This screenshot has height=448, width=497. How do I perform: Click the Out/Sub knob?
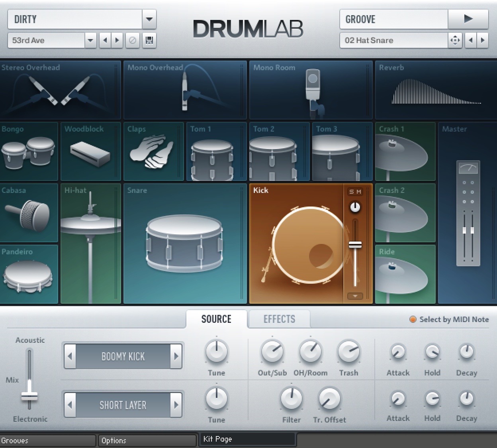(272, 352)
